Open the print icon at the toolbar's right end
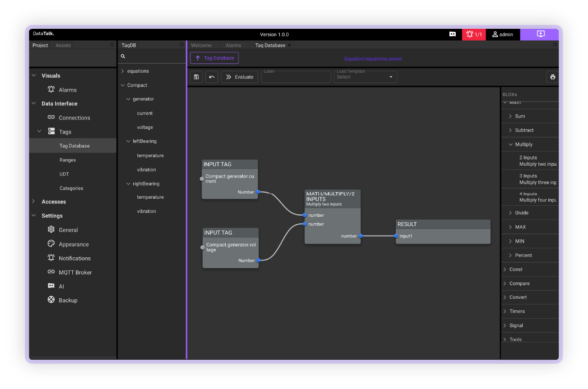588x389 pixels. coord(552,76)
